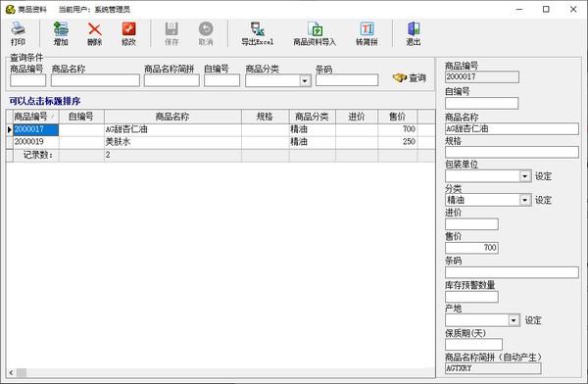Focus the detail 售价 field with 700

tap(471, 248)
